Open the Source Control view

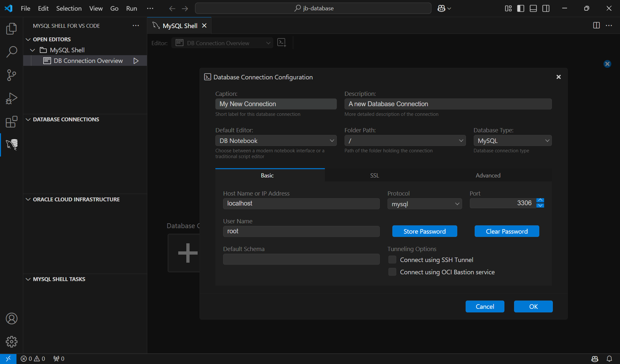12,75
